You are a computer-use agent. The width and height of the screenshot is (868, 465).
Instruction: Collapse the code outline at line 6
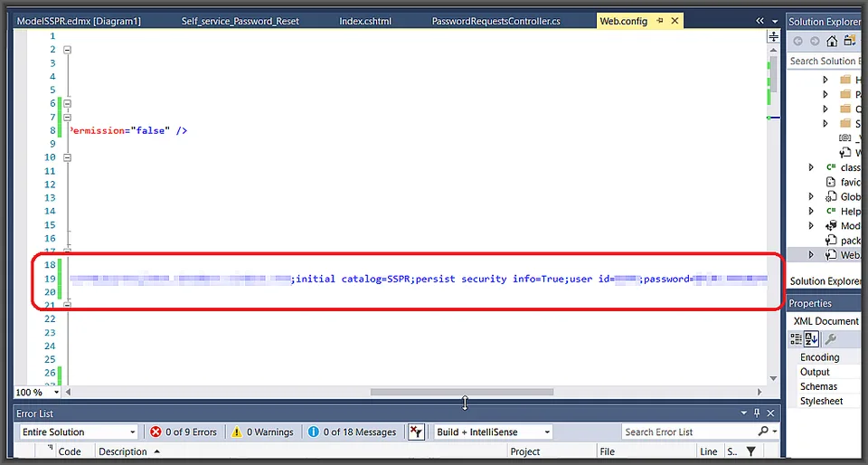point(68,103)
